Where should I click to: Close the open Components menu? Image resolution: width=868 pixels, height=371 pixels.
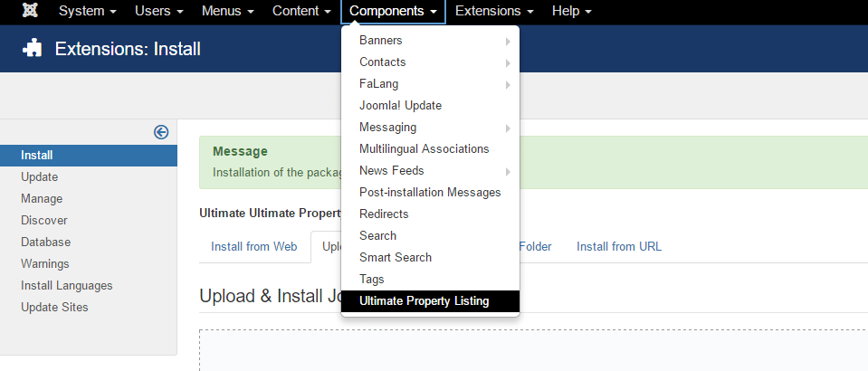click(393, 12)
